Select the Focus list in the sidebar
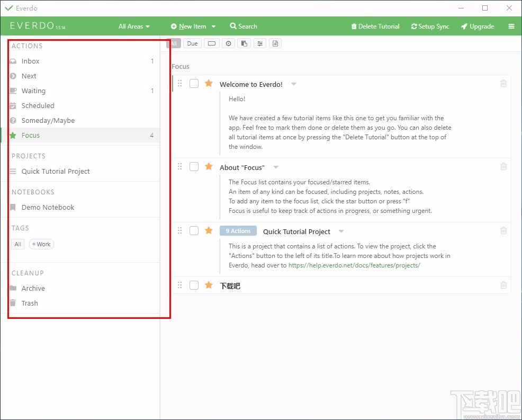The height and width of the screenshot is (420, 522). [x=80, y=135]
